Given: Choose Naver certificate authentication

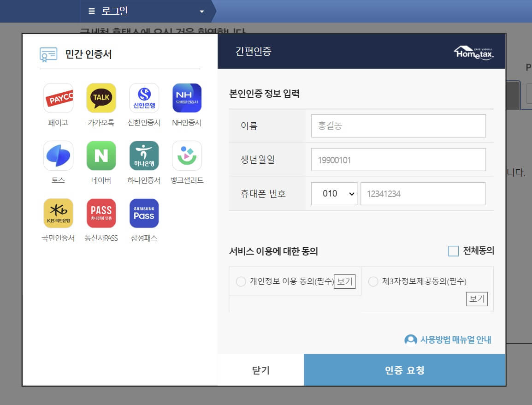Looking at the screenshot, I should [101, 155].
